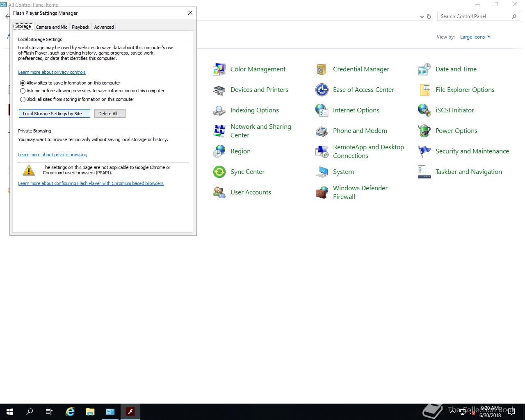
Task: Click the Internet Options text link
Action: click(x=356, y=110)
